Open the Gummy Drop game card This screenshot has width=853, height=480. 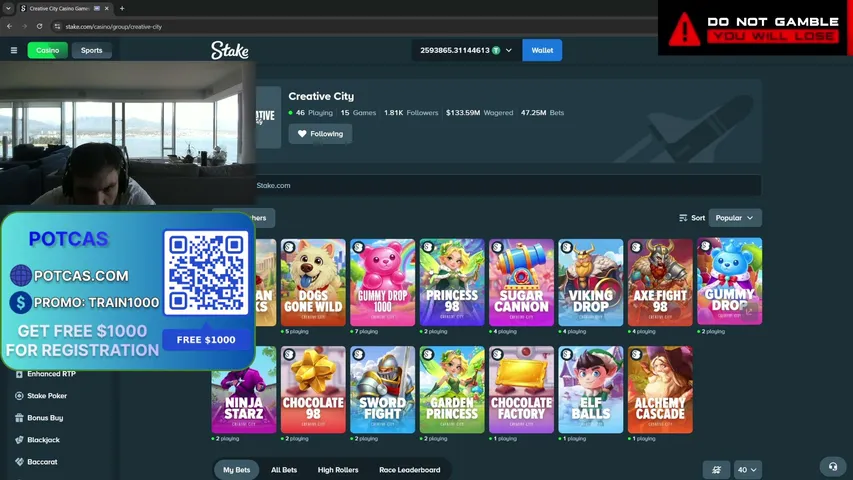coord(730,281)
